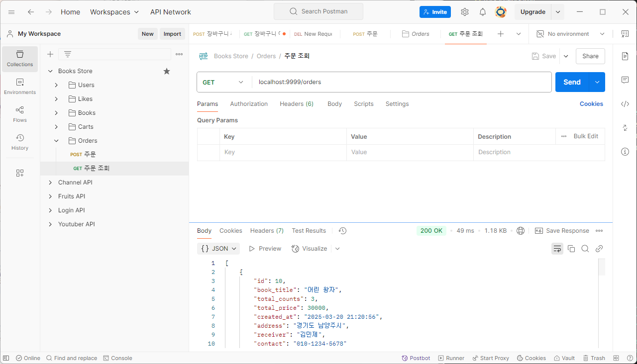Open related requests icon in right sidebar
The width and height of the screenshot is (637, 364).
click(x=625, y=128)
